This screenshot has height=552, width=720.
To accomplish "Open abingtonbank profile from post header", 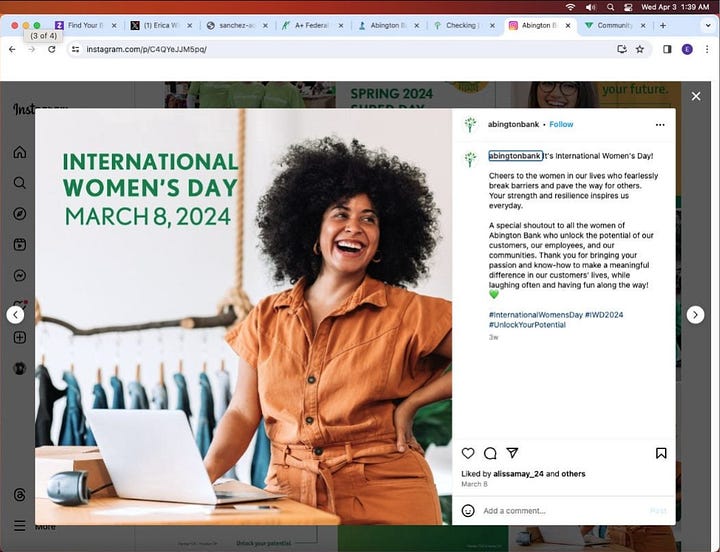I will click(513, 124).
